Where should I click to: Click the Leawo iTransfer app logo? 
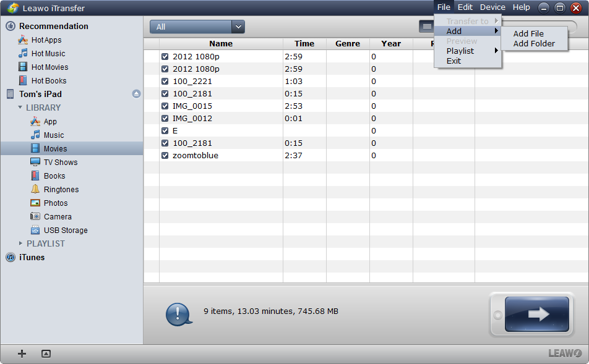pos(13,8)
